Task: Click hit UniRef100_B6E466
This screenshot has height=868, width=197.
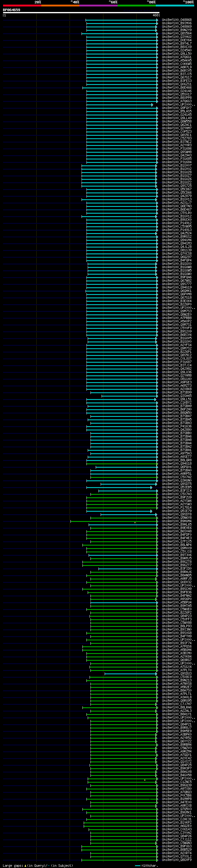Action: (x=177, y=88)
